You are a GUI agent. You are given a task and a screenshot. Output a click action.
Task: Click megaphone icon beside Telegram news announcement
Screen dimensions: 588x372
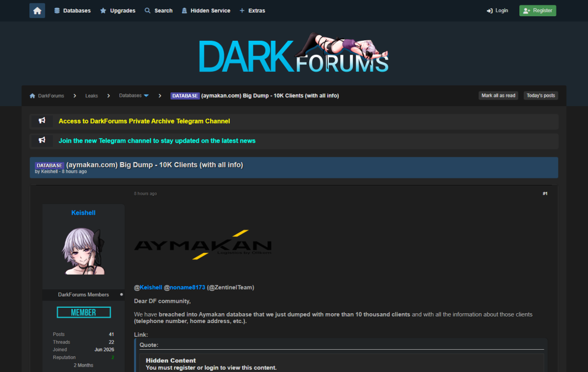click(42, 140)
